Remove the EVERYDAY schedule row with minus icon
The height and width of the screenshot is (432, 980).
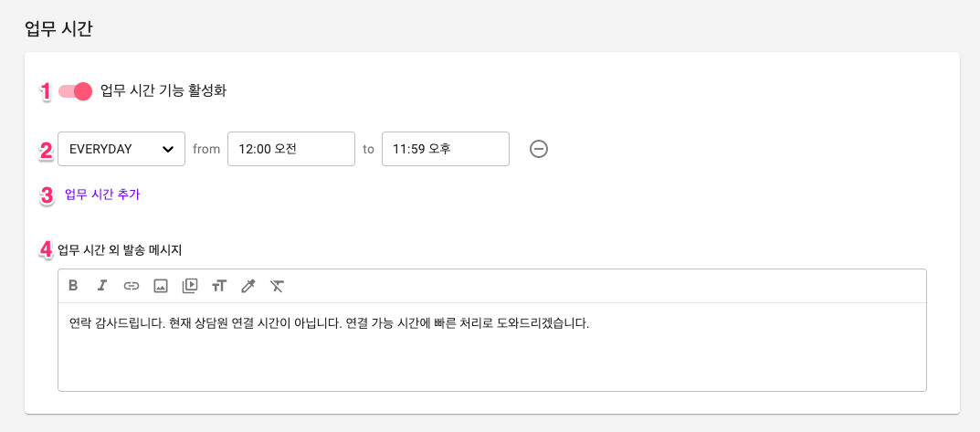pyautogui.click(x=539, y=149)
